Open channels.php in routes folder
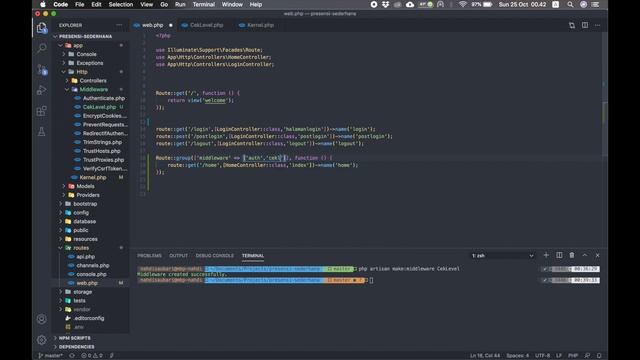 coord(93,265)
